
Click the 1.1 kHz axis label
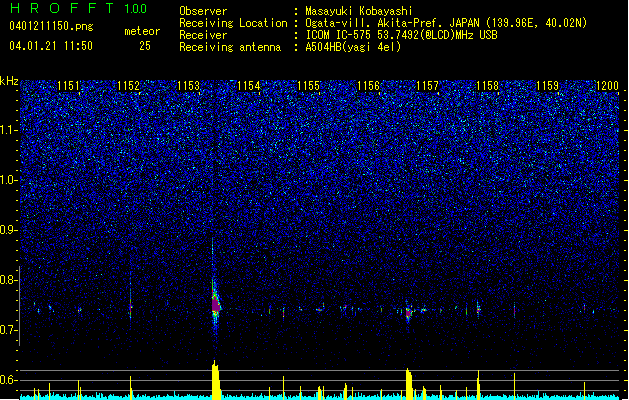click(9, 130)
